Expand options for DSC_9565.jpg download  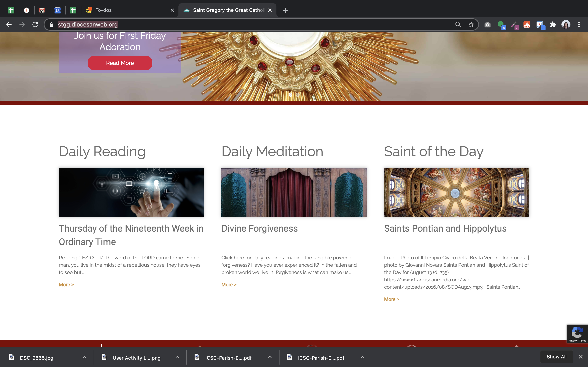[x=84, y=357]
